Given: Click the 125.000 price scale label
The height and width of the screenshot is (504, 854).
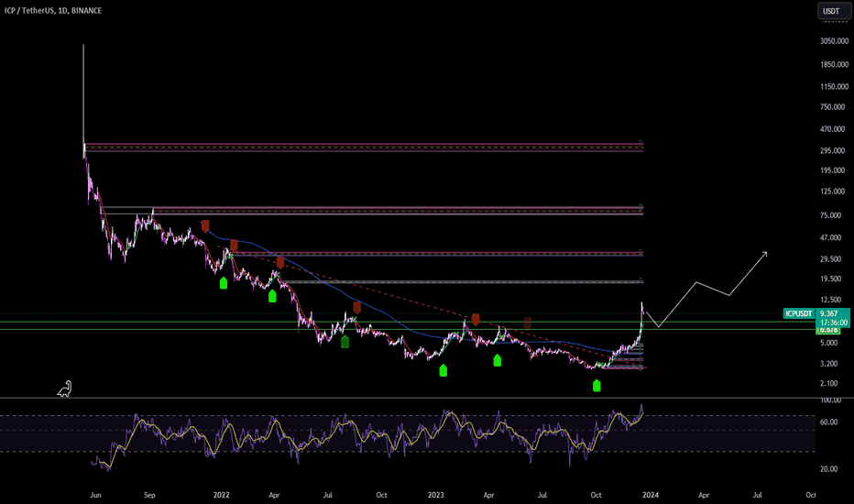Looking at the screenshot, I should 833,192.
